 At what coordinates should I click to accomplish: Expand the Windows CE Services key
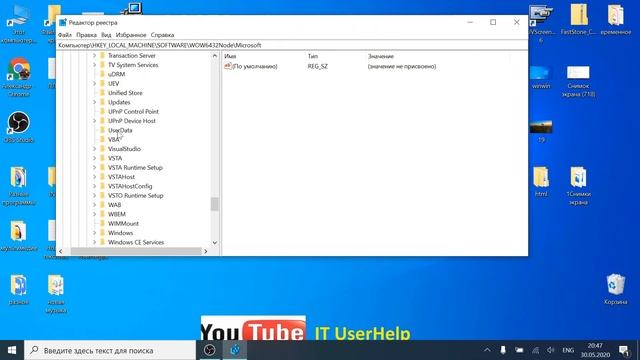tap(94, 242)
